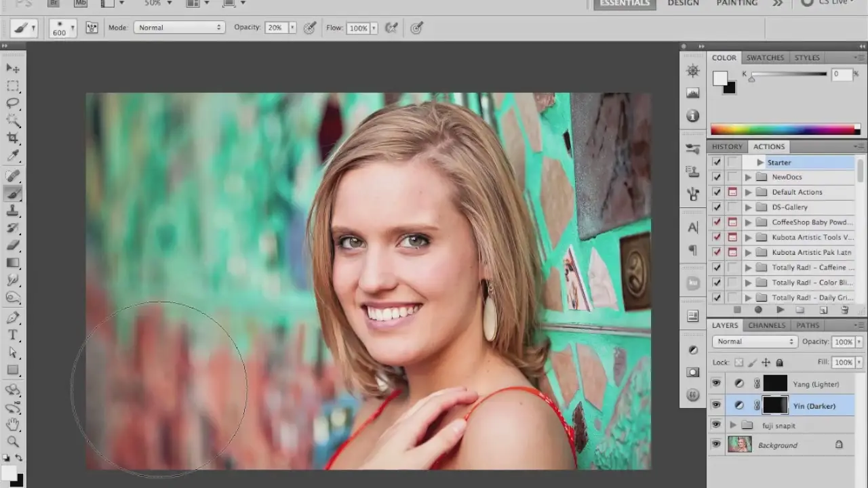This screenshot has height=488, width=868.
Task: Expand the NewDocs action set
Action: point(748,177)
